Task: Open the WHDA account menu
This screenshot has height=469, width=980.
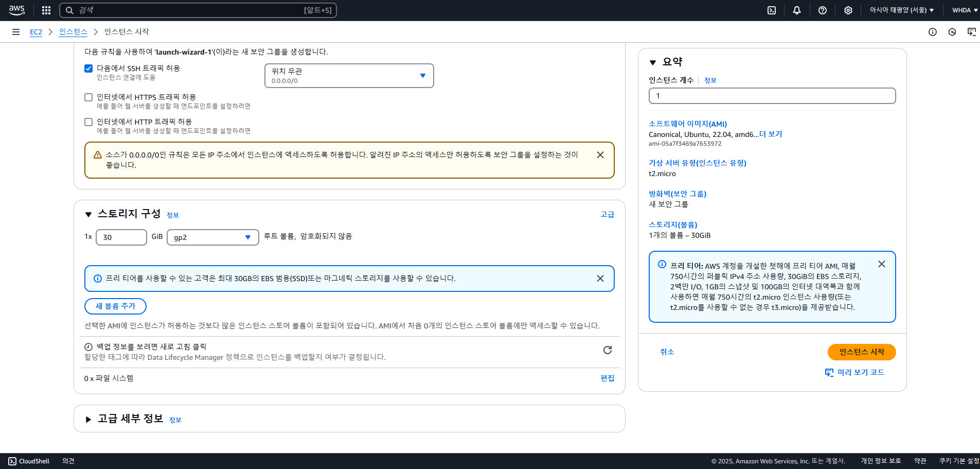Action: point(965,10)
